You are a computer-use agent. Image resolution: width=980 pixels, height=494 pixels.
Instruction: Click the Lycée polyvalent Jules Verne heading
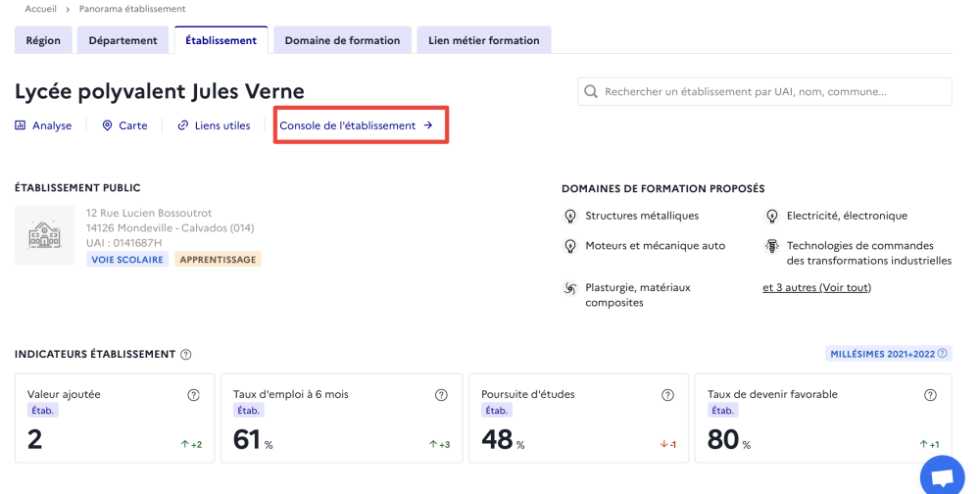click(160, 92)
